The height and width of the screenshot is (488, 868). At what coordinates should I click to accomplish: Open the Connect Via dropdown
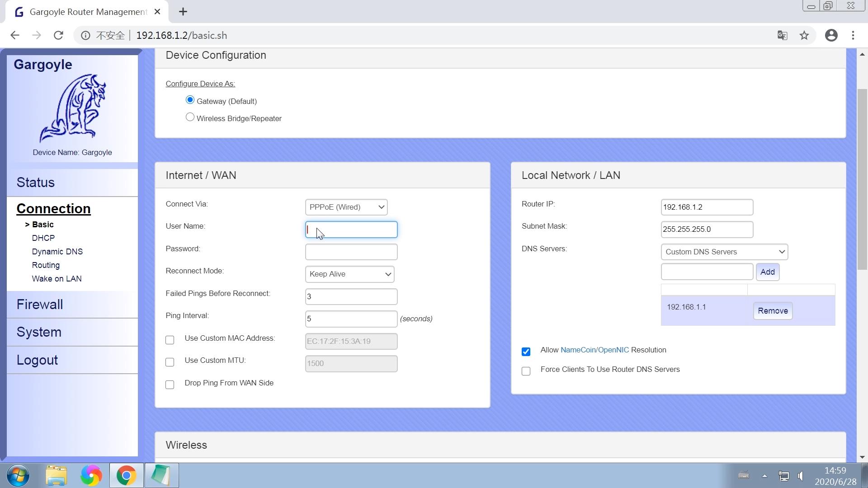click(346, 207)
